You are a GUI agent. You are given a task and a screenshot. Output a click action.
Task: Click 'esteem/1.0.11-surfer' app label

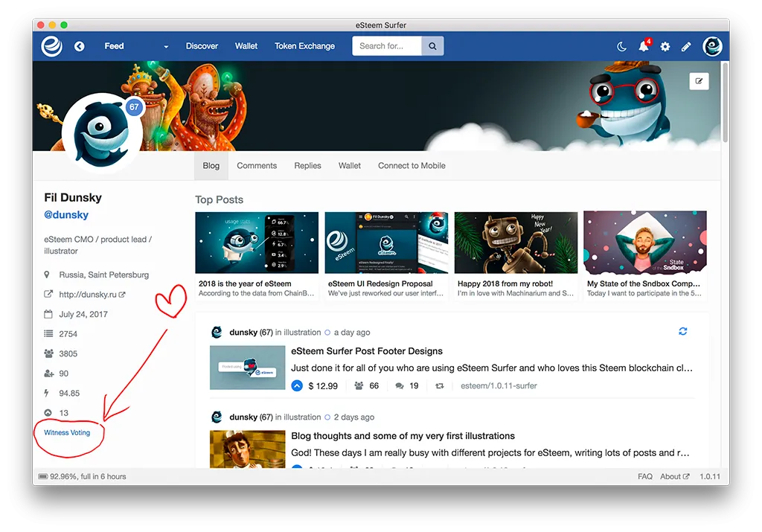[x=499, y=385]
